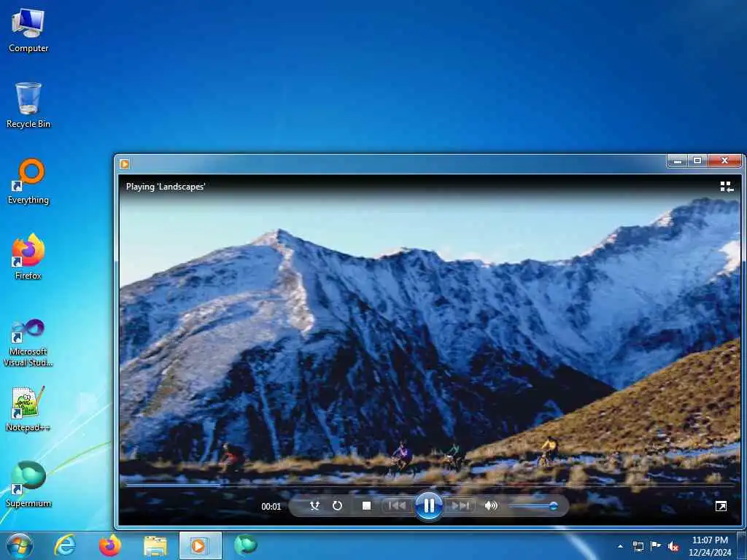The image size is (747, 560).
Task: Select the Recycle Bin desktop icon
Action: pyautogui.click(x=28, y=106)
